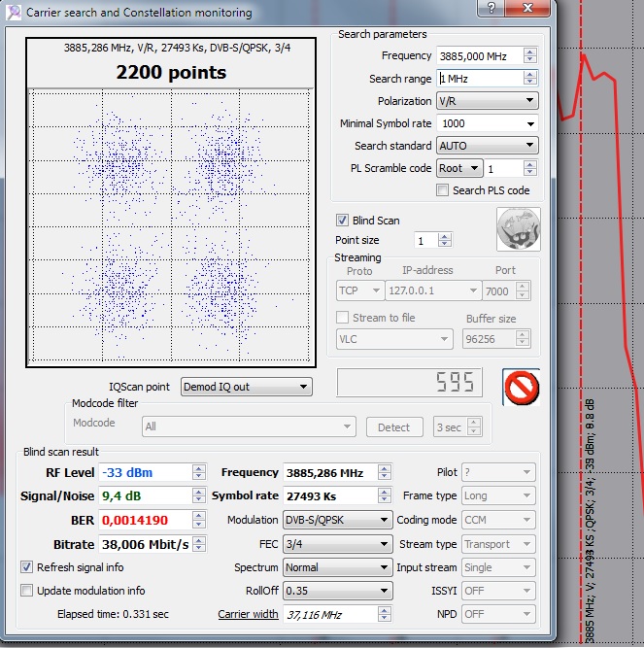644x648 pixels.
Task: Uncheck Refresh signal info
Action: [27, 567]
